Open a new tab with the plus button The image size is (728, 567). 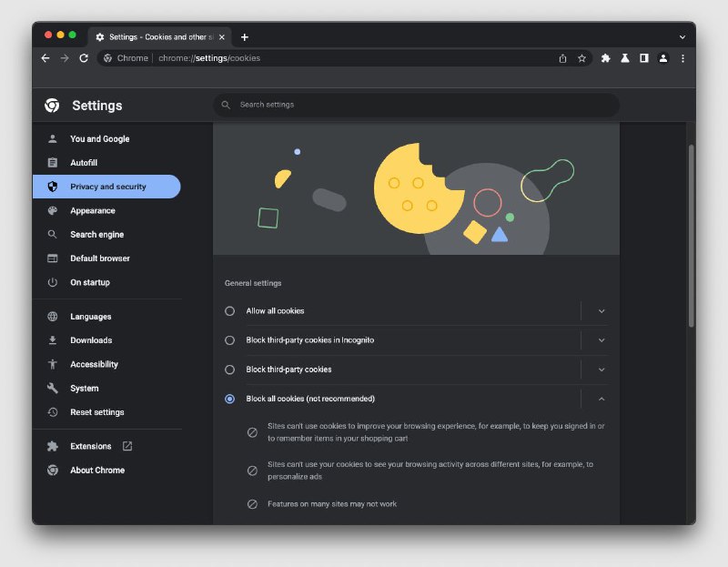pos(245,37)
